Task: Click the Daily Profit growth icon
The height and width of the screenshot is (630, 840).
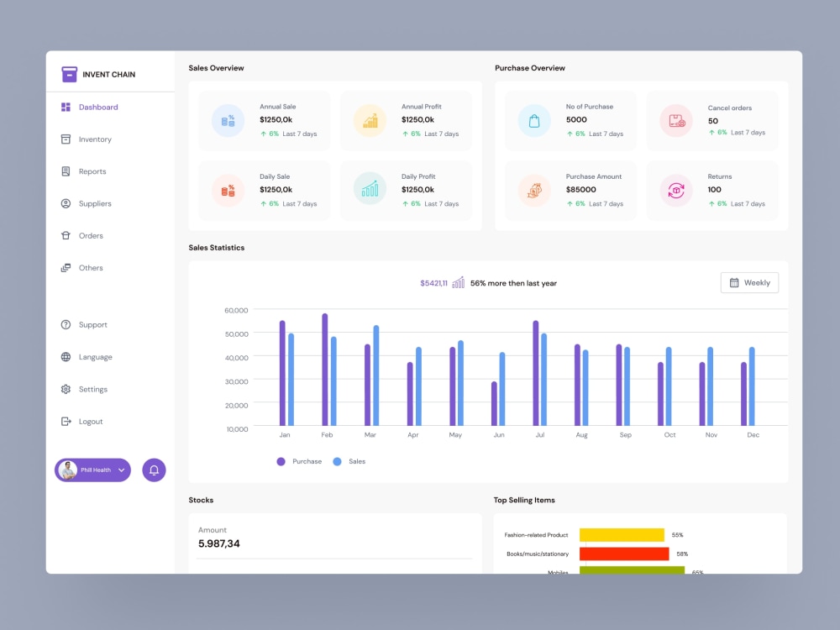Action: point(370,188)
